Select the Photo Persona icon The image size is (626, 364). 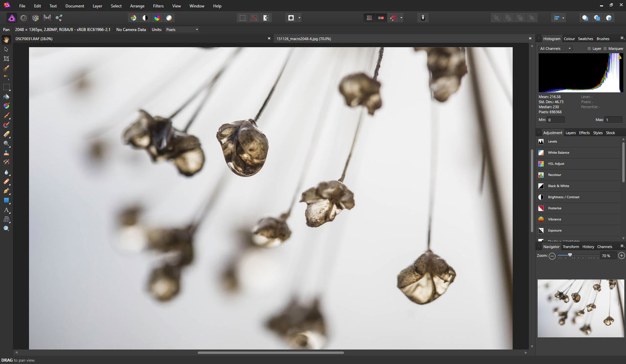(12, 18)
